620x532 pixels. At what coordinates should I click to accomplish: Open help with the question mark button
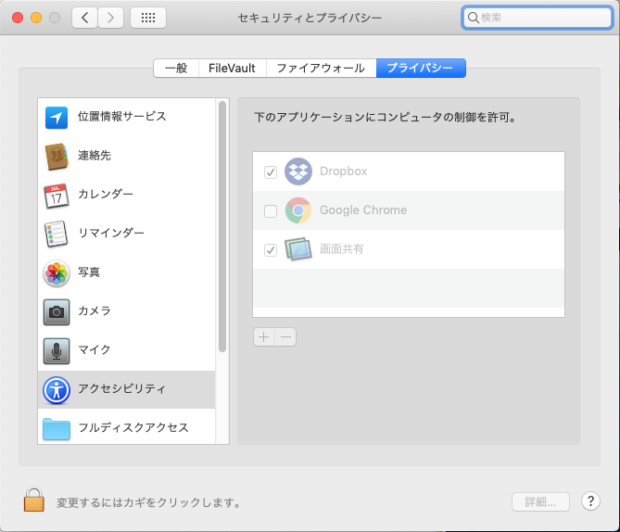coord(590,501)
